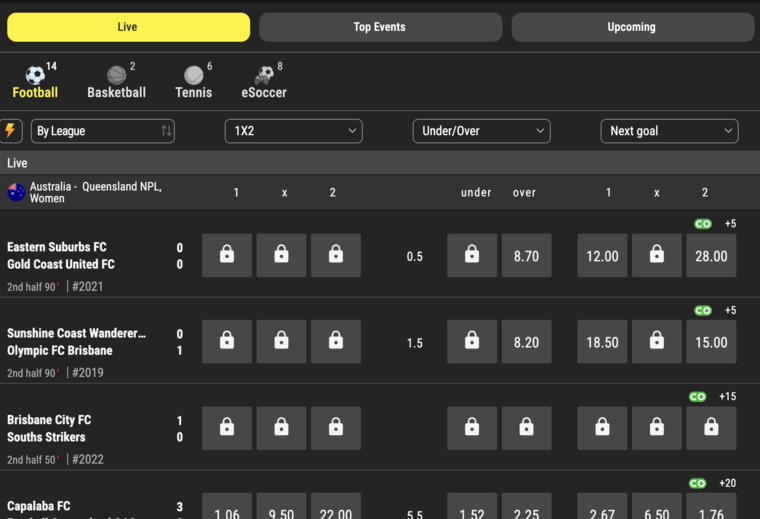This screenshot has height=519, width=760.
Task: Open the Next goal market dropdown
Action: click(669, 131)
